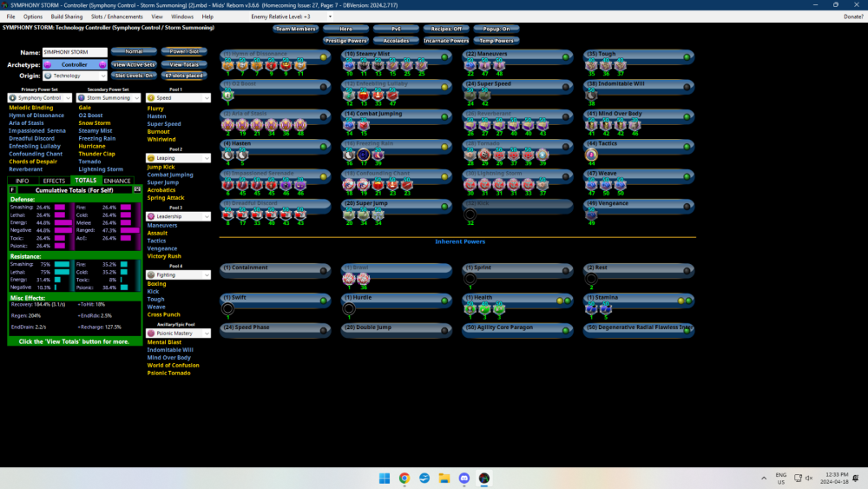Viewport: 868px width, 489px height.
Task: Open Discord from the Windows taskbar
Action: point(464,479)
